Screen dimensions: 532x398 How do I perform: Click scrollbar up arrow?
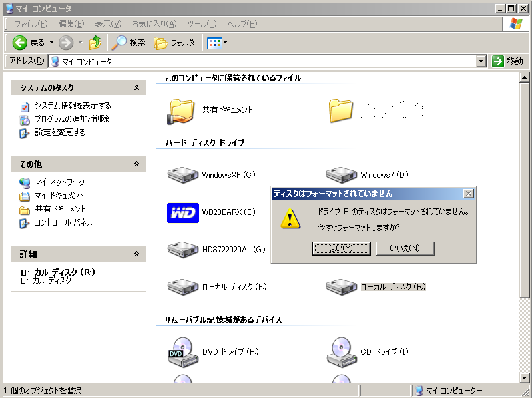coord(524,78)
